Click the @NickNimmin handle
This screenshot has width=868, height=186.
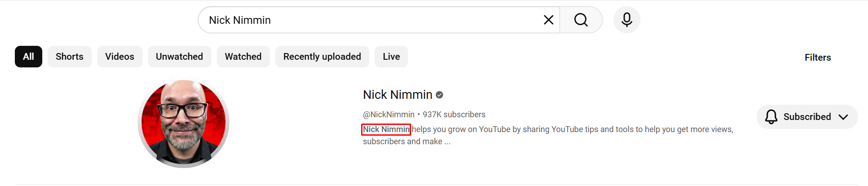(x=389, y=115)
